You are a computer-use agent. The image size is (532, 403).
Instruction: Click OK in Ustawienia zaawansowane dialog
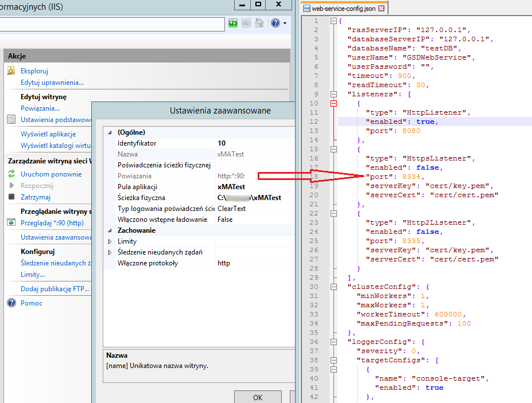[x=258, y=397]
